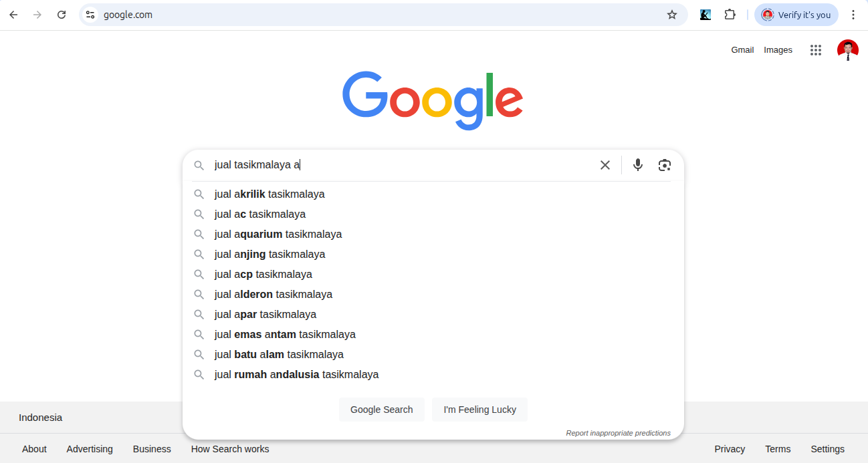868x463 pixels.
Task: Click the Verify it's you chip
Action: click(x=796, y=15)
